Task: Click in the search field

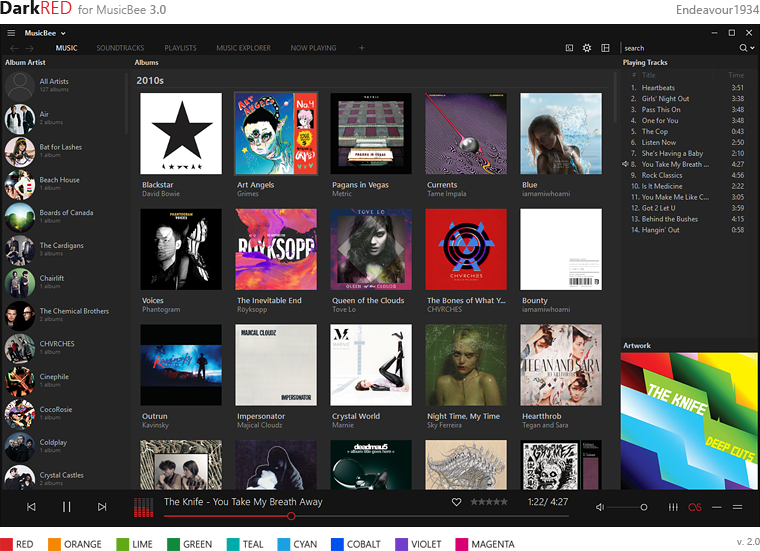Action: [x=679, y=48]
